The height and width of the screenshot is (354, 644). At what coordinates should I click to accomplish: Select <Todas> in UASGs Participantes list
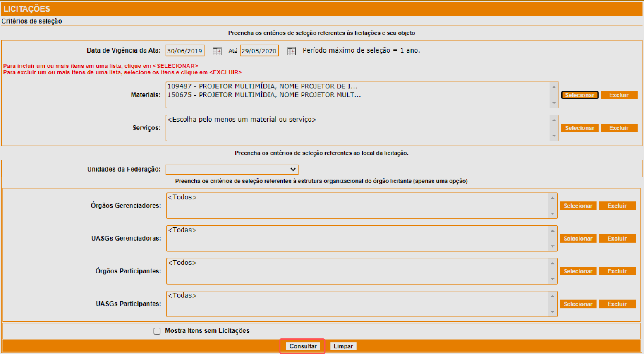point(182,295)
